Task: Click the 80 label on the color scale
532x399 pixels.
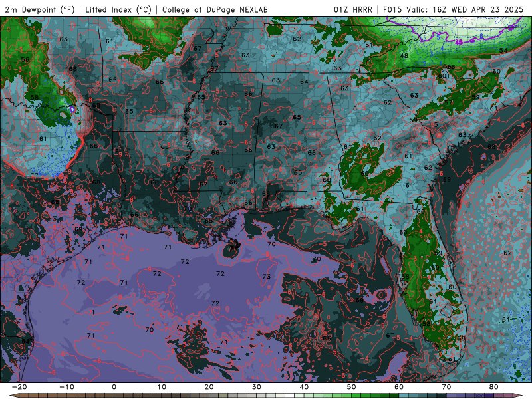Action: 494,387
